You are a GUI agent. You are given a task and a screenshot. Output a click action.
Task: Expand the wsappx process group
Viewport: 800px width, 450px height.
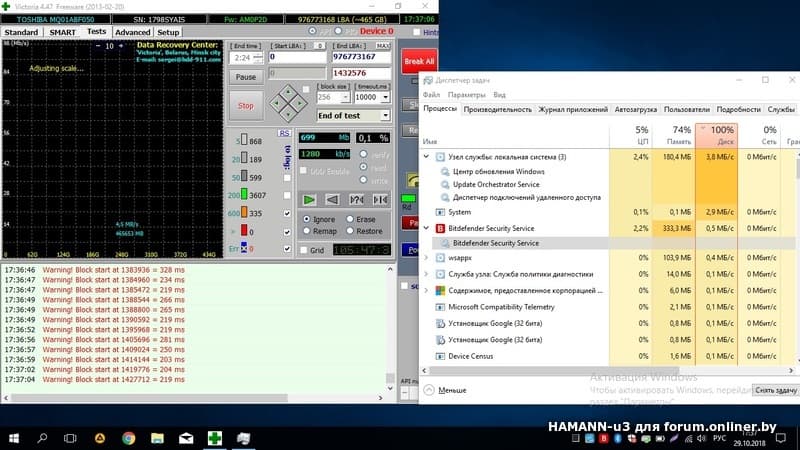(428, 258)
